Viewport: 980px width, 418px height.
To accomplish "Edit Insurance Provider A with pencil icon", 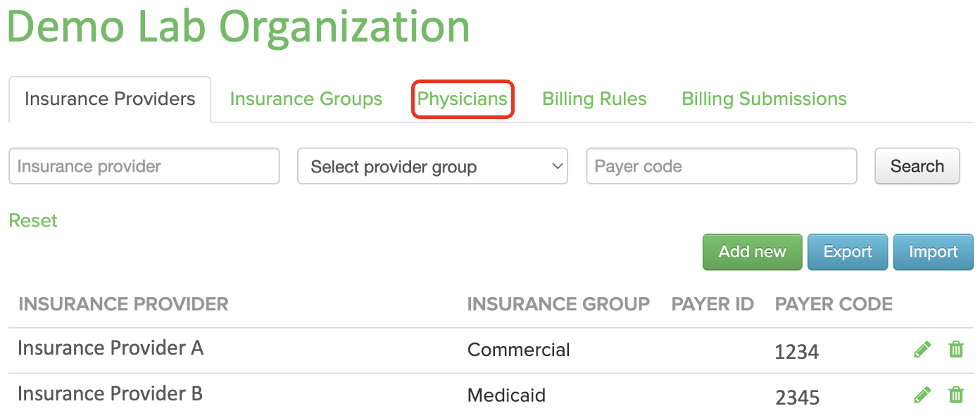I will pos(922,349).
